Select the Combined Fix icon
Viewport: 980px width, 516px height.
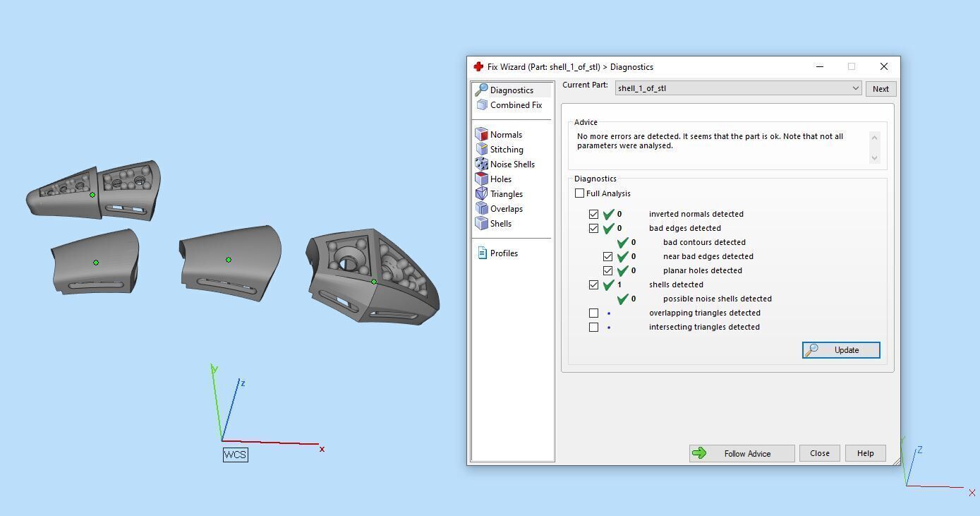tap(482, 104)
